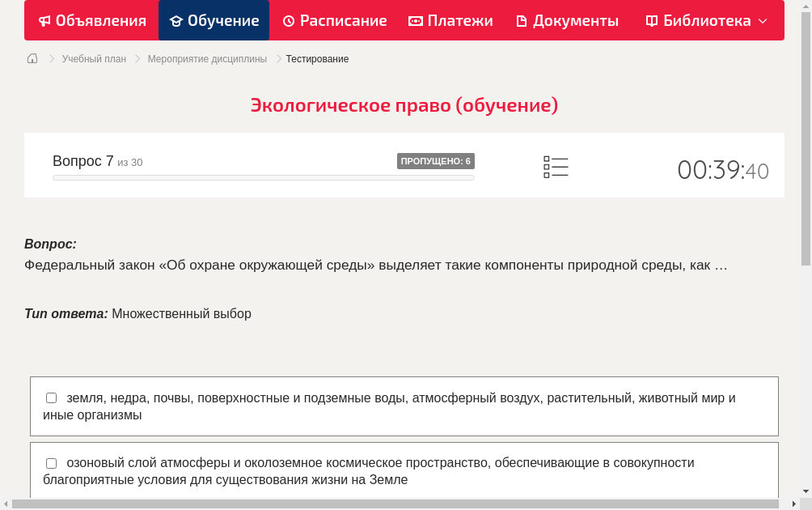Click the home icon in breadcrumbs

click(x=32, y=58)
